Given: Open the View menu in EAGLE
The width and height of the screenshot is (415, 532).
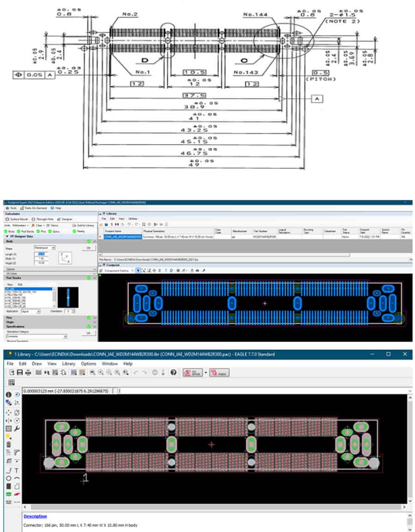Looking at the screenshot, I should (x=52, y=363).
